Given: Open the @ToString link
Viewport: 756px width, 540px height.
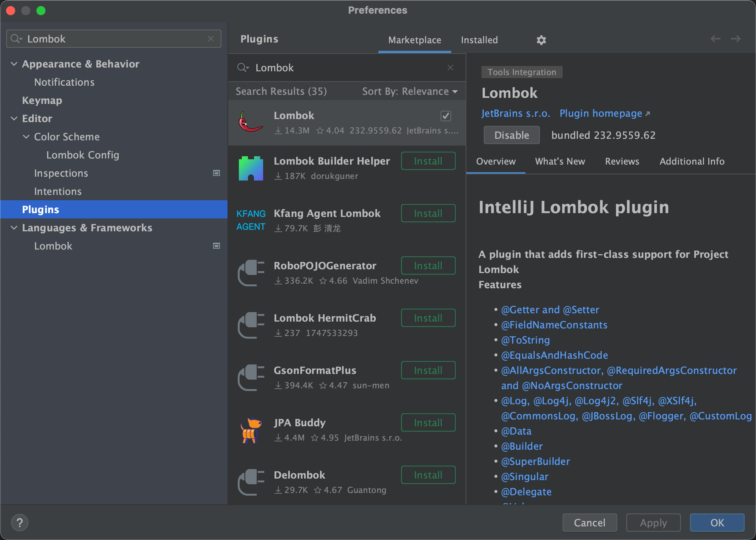Looking at the screenshot, I should 525,340.
